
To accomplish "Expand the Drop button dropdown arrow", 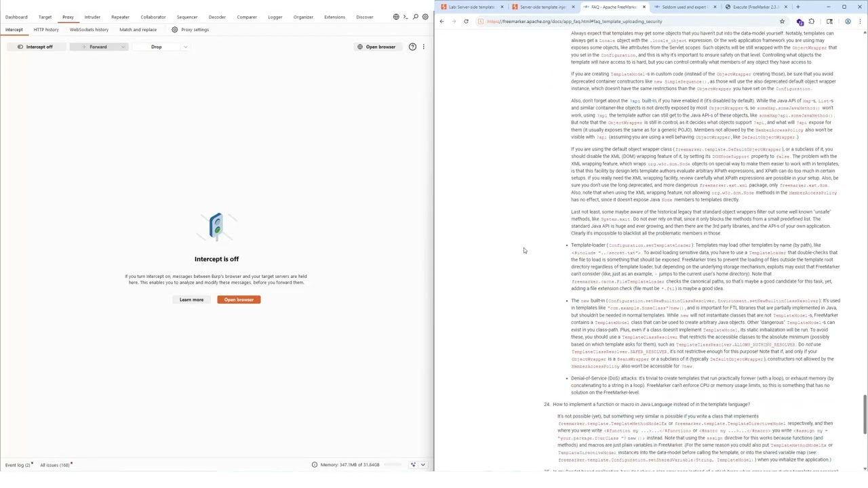I will coord(184,47).
